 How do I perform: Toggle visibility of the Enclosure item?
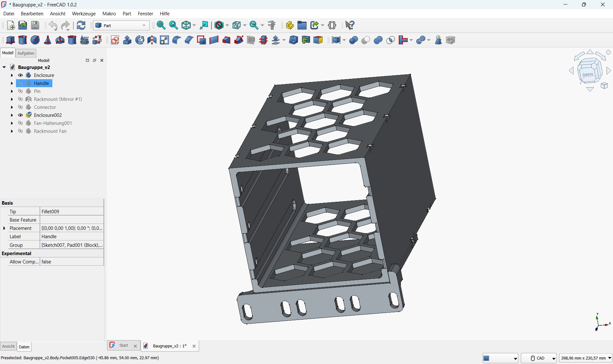20,75
